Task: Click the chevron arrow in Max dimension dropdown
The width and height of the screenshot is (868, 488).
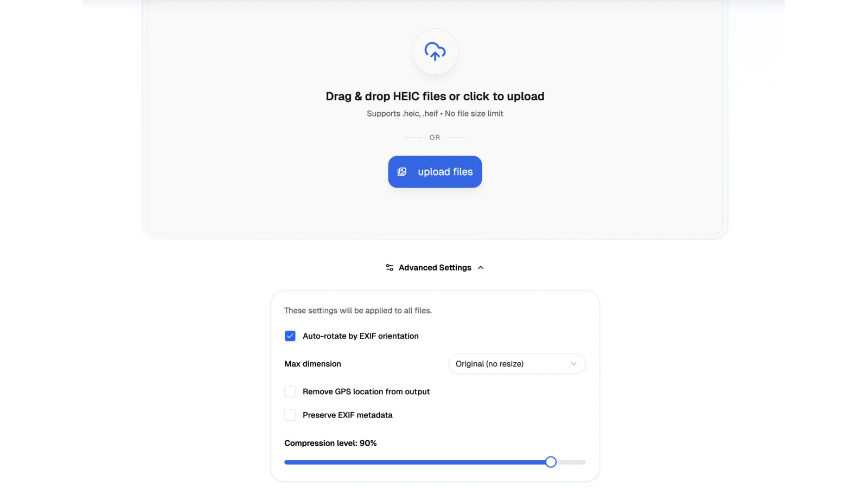Action: 573,364
